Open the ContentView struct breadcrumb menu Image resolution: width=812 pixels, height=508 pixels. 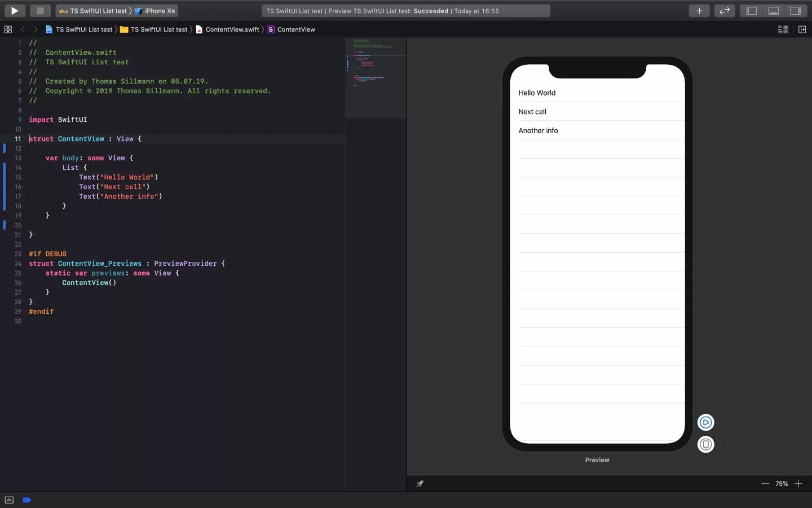[291, 29]
